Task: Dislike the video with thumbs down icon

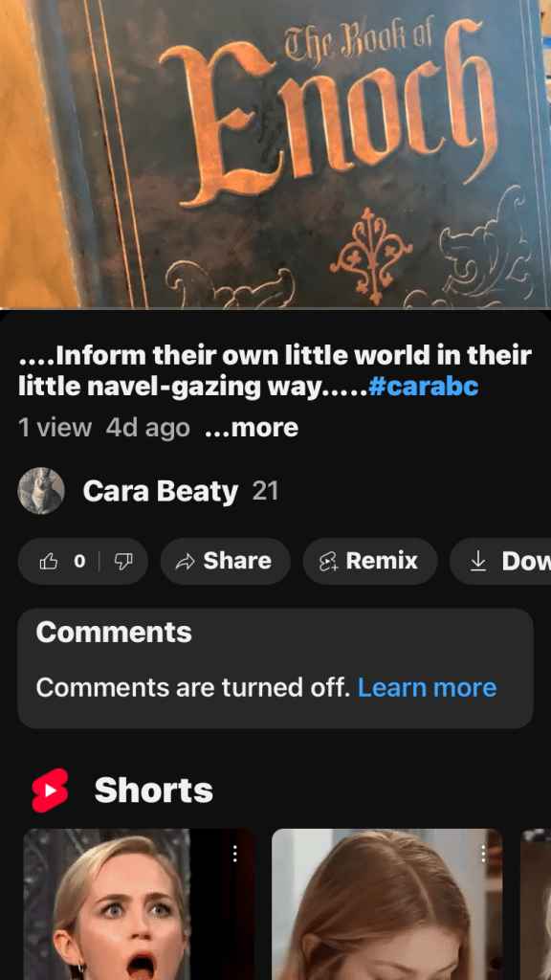Action: (x=121, y=561)
